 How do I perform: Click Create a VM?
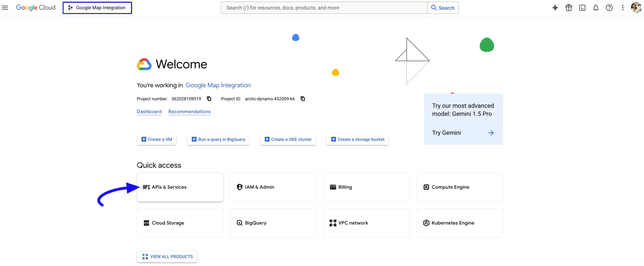[156, 139]
